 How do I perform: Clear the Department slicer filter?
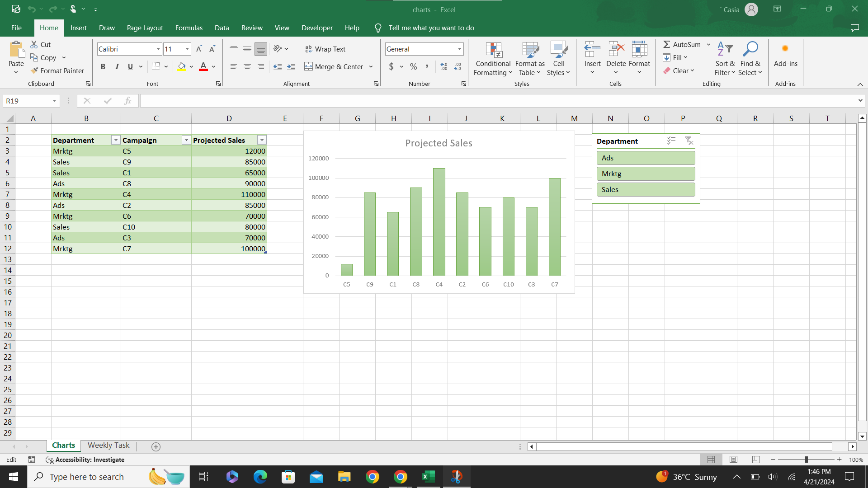pos(689,141)
